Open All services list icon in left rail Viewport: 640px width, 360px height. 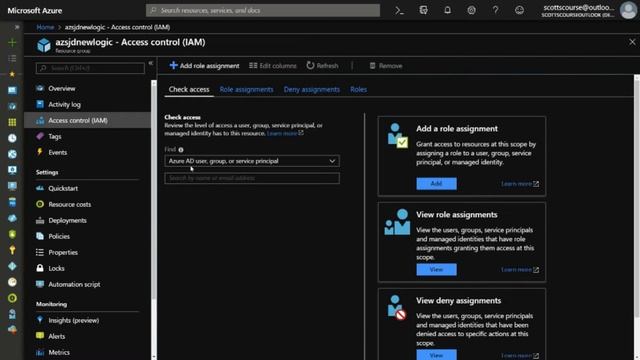point(12,58)
